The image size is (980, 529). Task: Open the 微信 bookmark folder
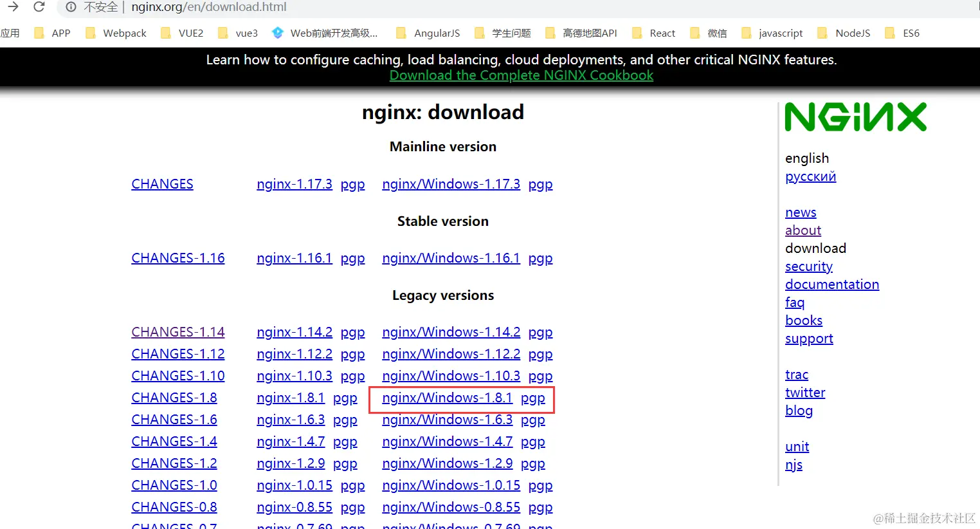708,33
